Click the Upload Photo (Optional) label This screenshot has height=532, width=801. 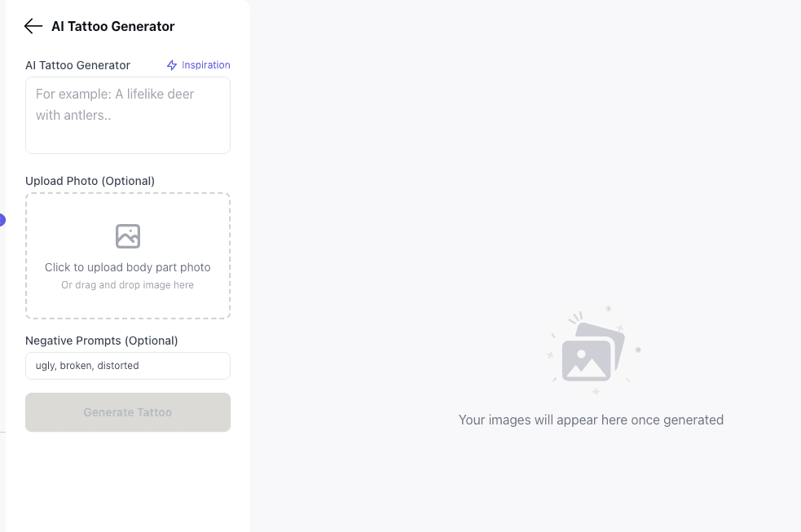[x=90, y=180]
